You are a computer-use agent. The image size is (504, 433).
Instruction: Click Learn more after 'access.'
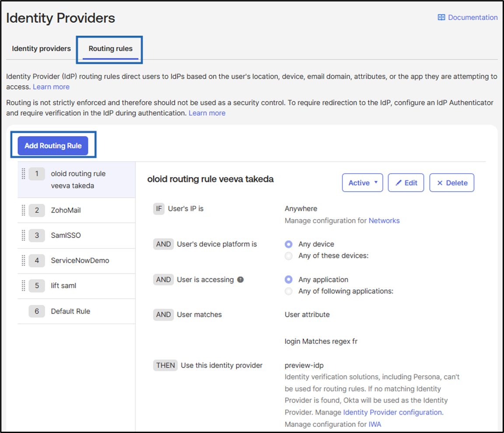[51, 87]
